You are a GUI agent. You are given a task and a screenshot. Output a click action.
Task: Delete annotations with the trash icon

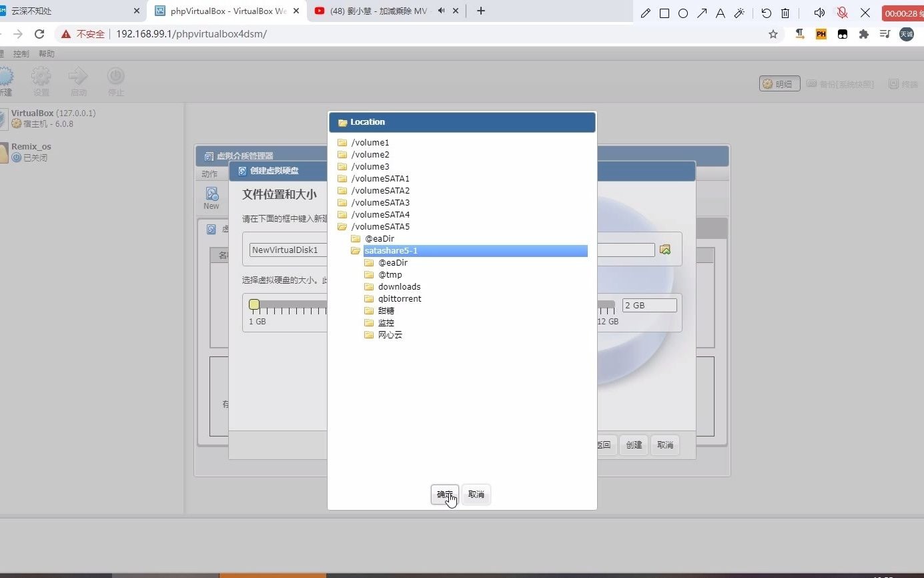click(x=785, y=13)
